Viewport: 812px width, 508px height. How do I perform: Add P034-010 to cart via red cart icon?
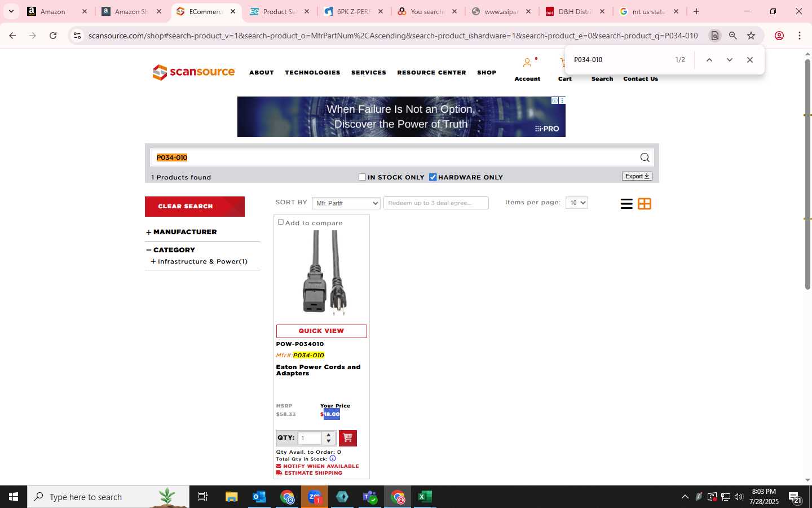click(x=348, y=438)
